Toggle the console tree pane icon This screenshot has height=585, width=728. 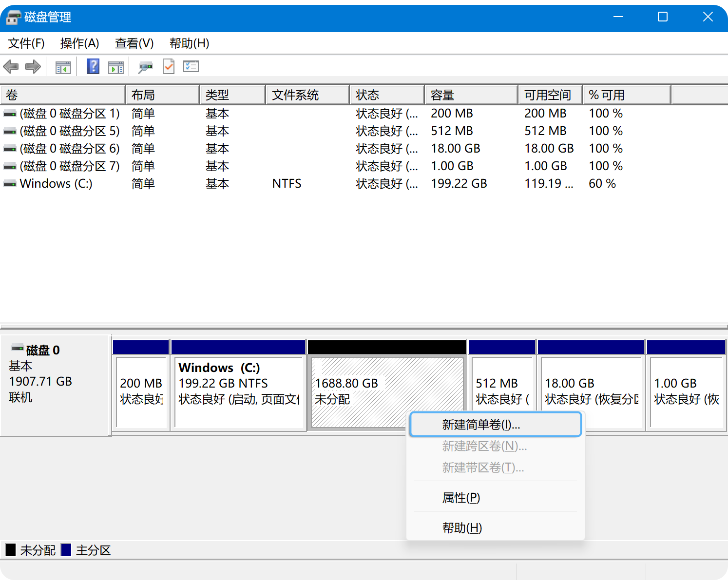(63, 67)
